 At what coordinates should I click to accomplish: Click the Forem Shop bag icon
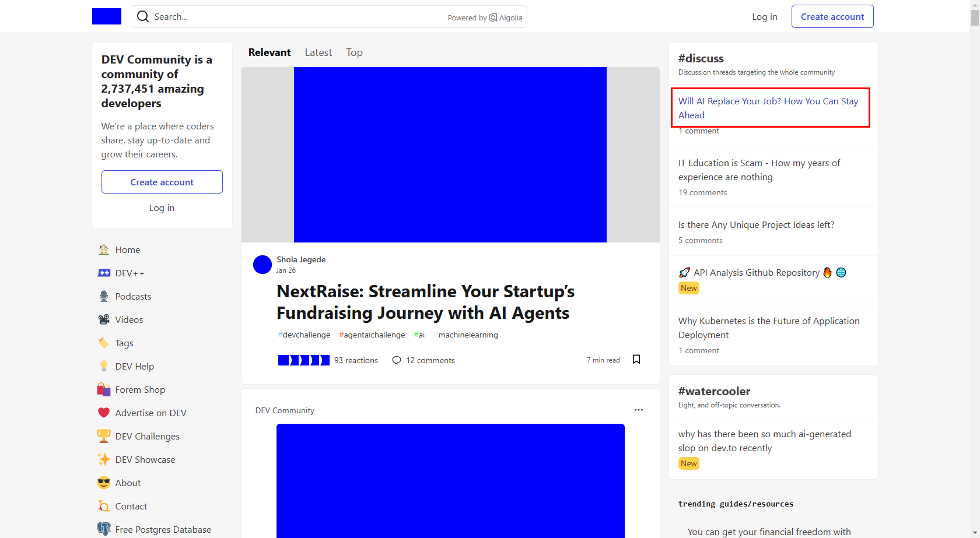click(104, 389)
